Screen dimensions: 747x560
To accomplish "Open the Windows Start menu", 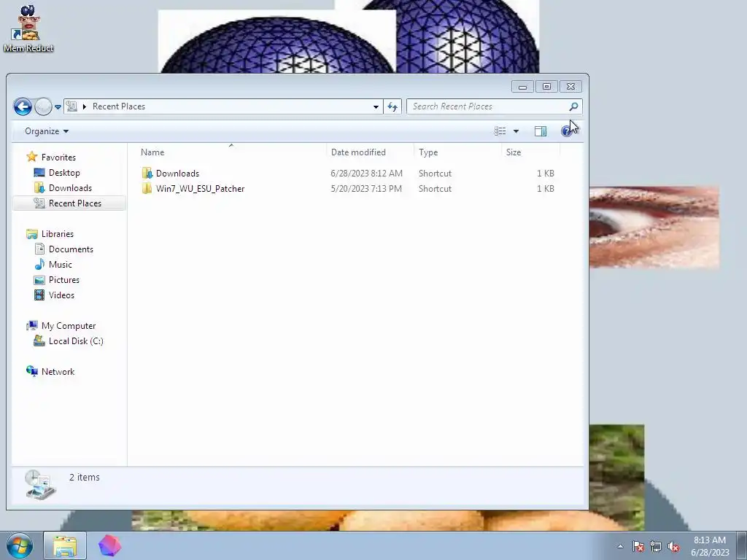I will coord(19,545).
